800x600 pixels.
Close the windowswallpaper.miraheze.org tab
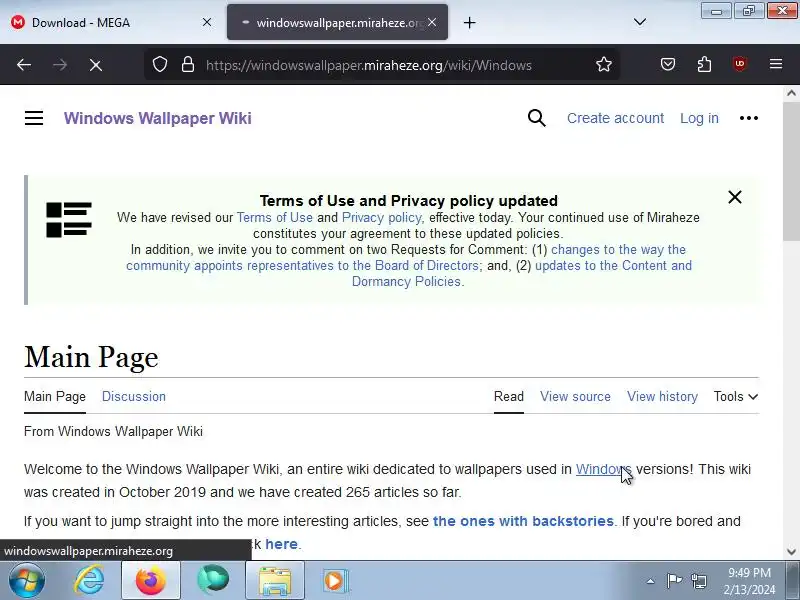coord(432,22)
